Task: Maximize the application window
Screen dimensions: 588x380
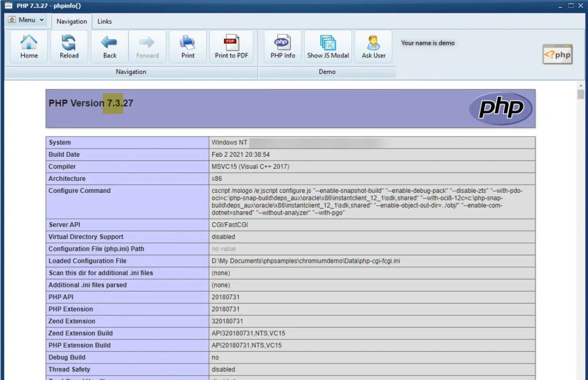Action: pos(571,6)
